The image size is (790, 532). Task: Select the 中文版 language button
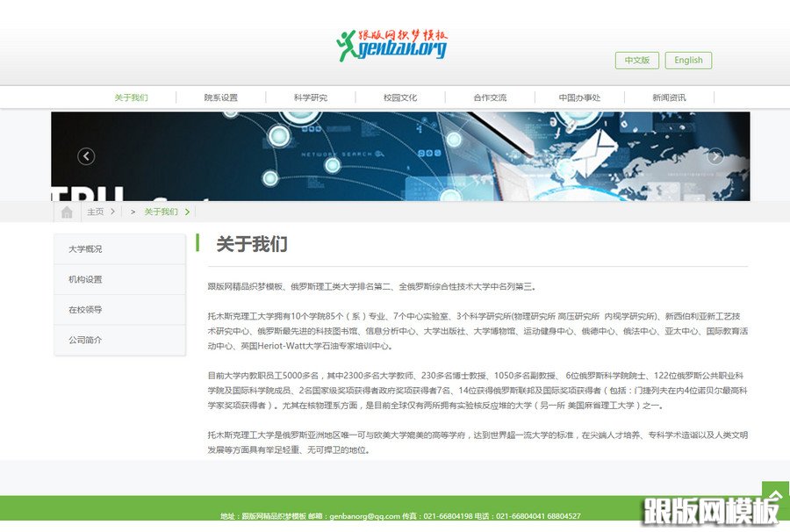(636, 60)
